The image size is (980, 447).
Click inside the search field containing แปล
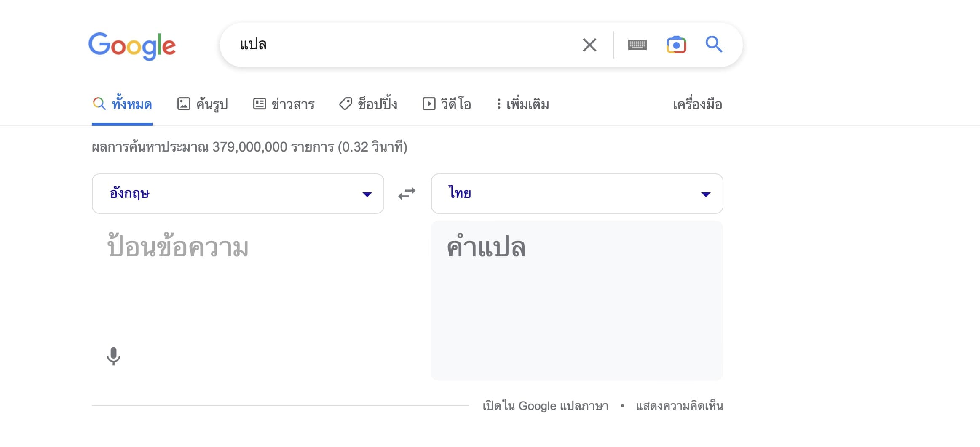click(x=400, y=45)
